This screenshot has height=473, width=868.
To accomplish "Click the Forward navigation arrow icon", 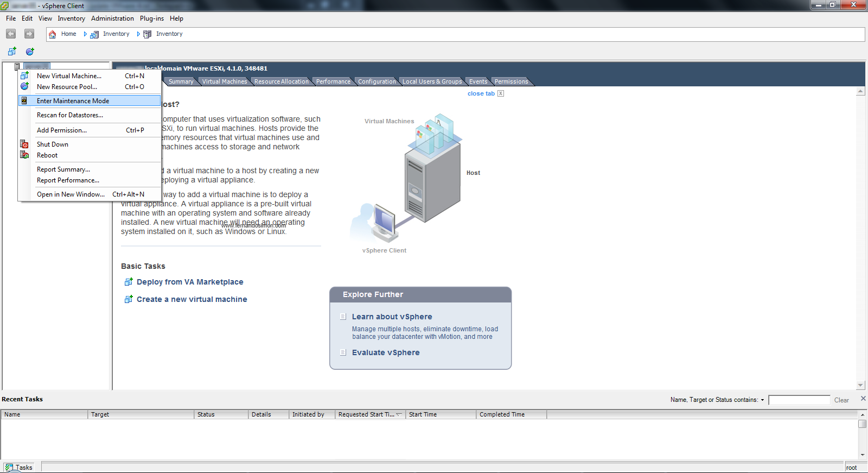I will click(x=29, y=34).
